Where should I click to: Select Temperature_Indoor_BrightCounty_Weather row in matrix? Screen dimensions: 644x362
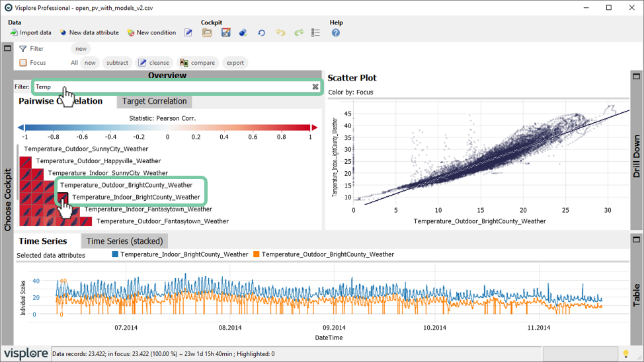[136, 197]
